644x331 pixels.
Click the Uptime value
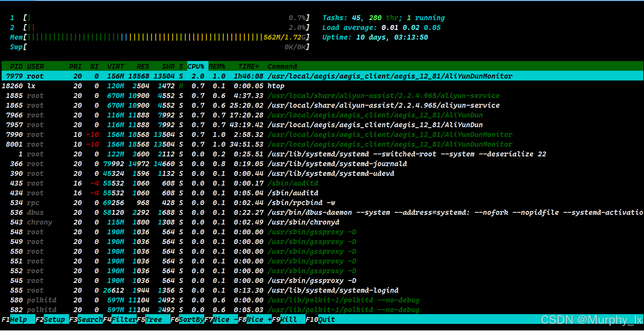(x=392, y=37)
